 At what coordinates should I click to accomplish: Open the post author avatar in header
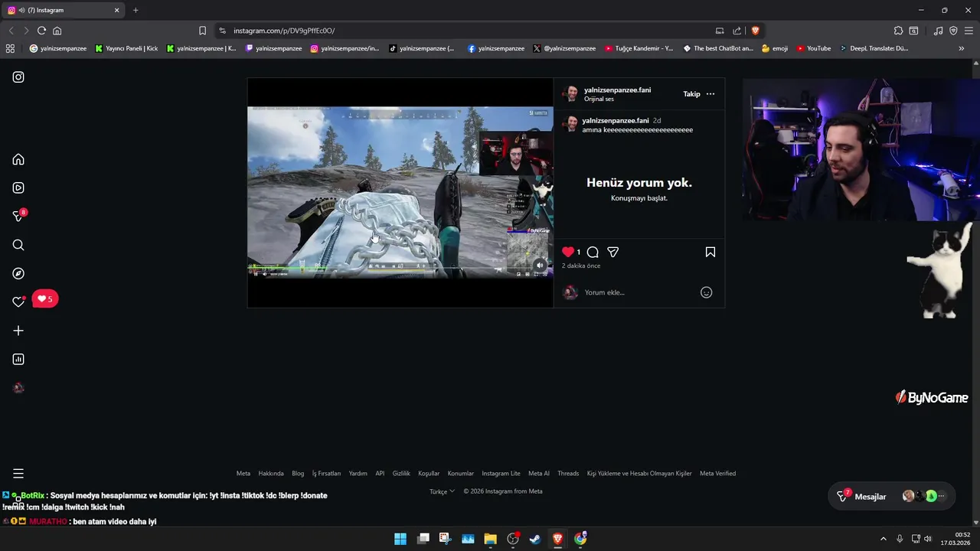pyautogui.click(x=570, y=94)
